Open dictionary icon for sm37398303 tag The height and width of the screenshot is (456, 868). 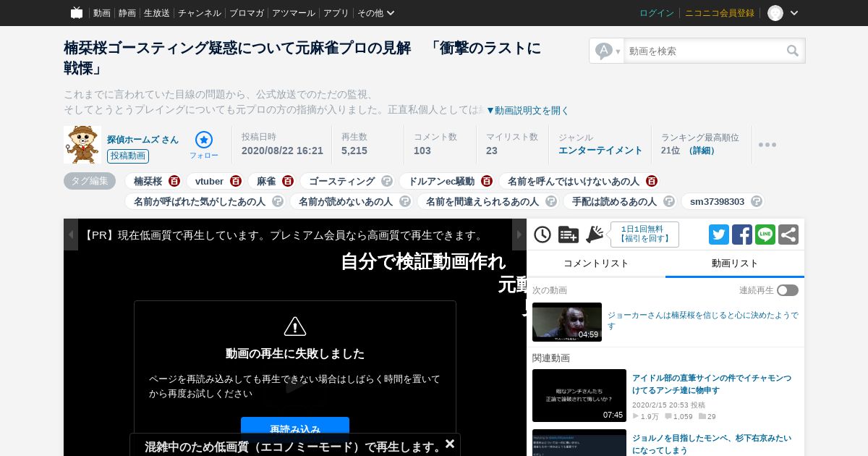(x=757, y=201)
